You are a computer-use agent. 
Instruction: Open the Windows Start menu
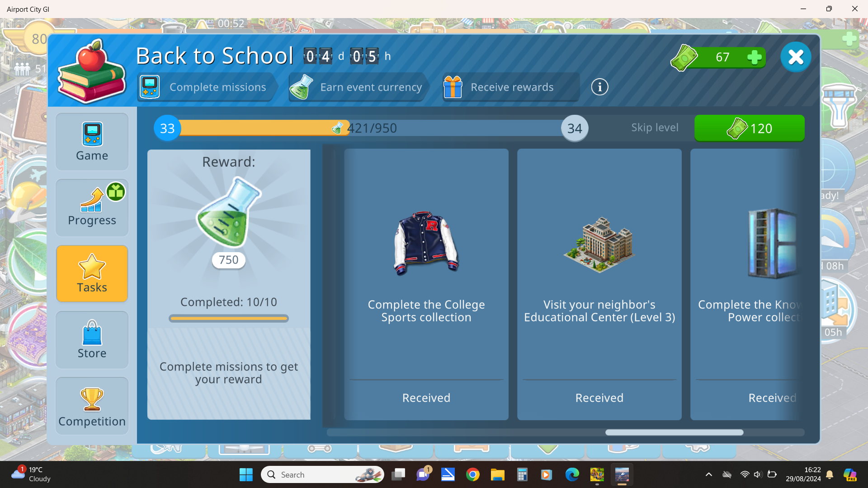coord(246,474)
